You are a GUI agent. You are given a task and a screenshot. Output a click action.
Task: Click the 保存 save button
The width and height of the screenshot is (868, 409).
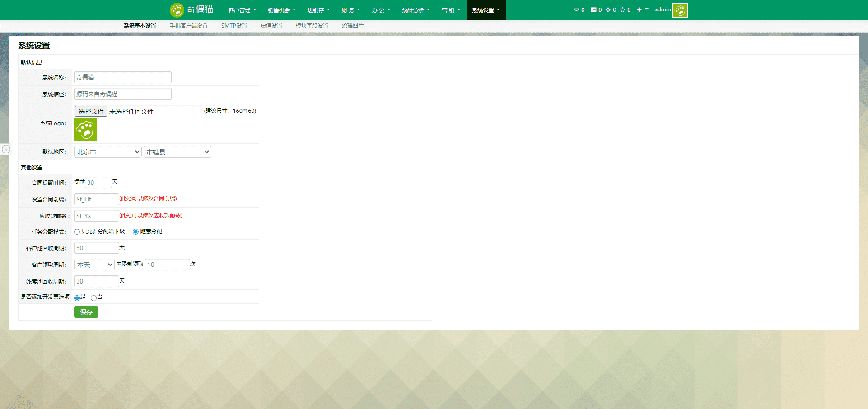pos(86,312)
